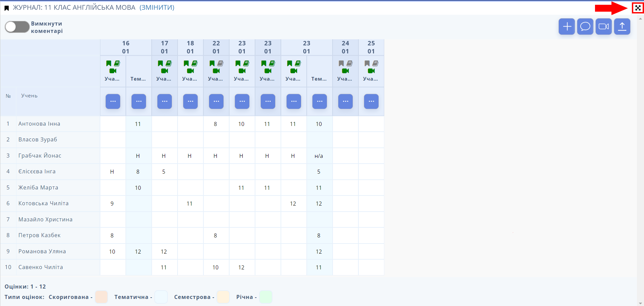Select the 'Тем...' column header on 16.01
This screenshot has width=644, height=306.
[138, 79]
